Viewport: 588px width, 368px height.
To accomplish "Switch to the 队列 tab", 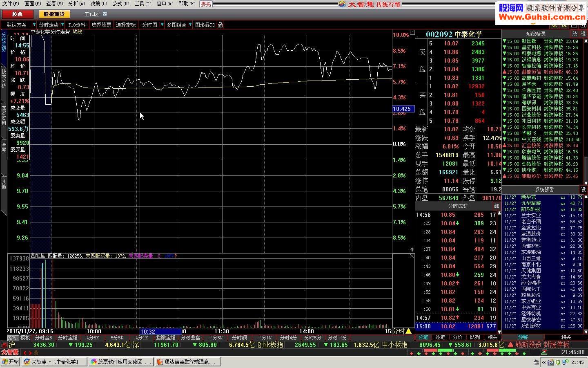I will click(475, 337).
